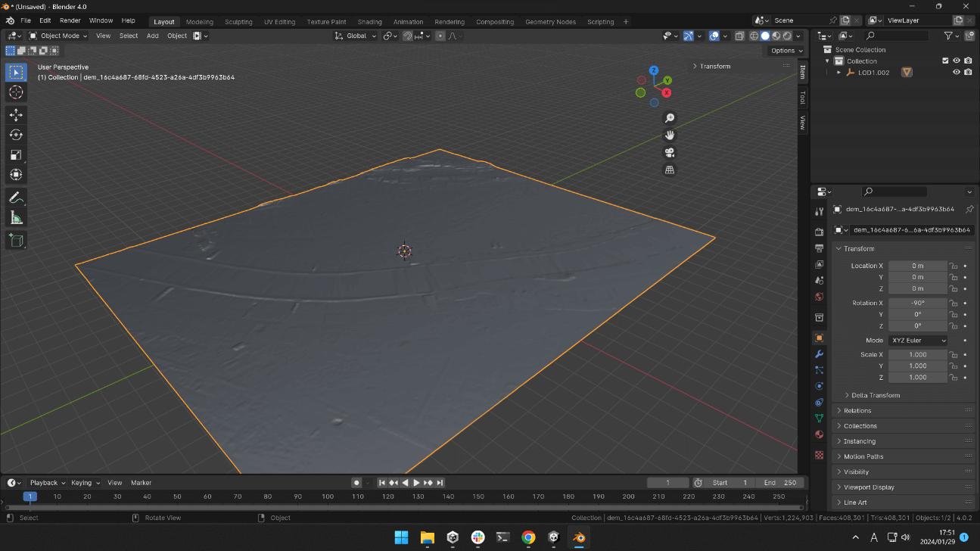
Task: Click the play animation button
Action: coord(416,482)
